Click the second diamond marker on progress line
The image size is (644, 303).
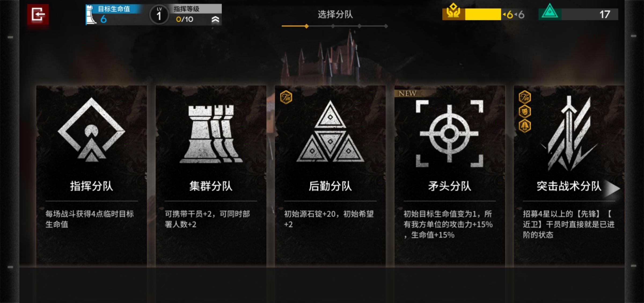(333, 26)
